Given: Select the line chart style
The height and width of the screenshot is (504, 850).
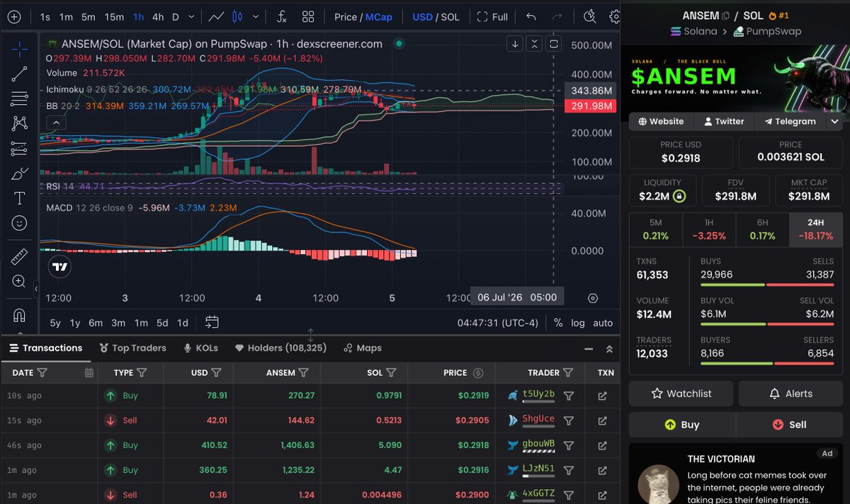Looking at the screenshot, I should click(217, 16).
